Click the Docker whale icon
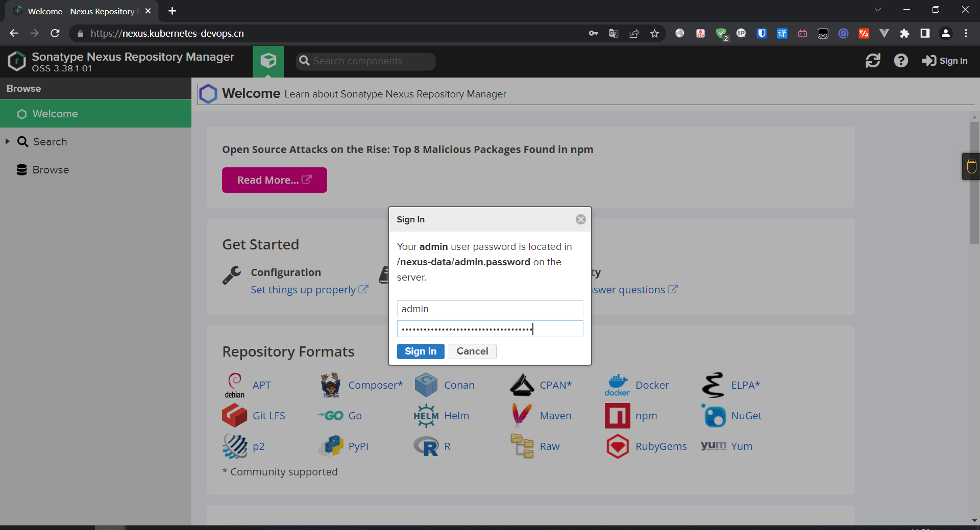The height and width of the screenshot is (530, 980). tap(618, 385)
